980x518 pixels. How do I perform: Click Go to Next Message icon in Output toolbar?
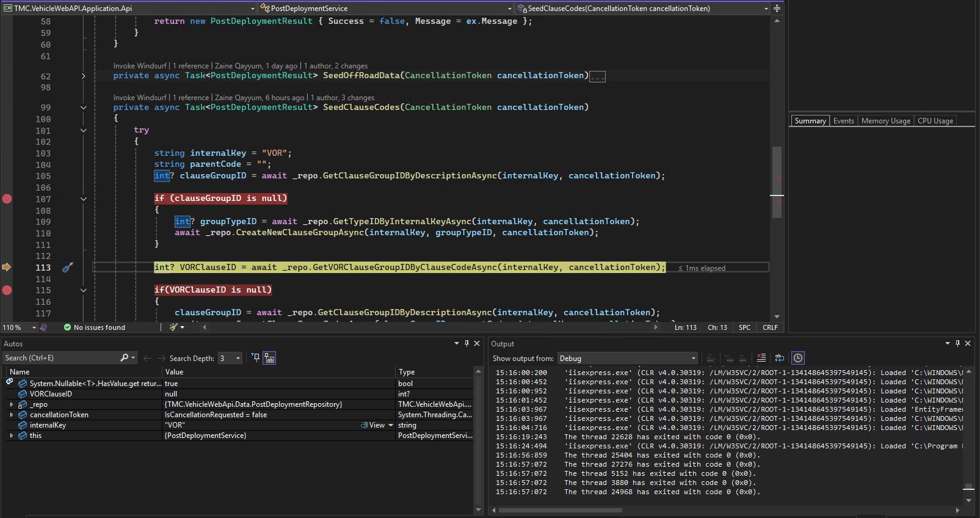click(x=742, y=358)
